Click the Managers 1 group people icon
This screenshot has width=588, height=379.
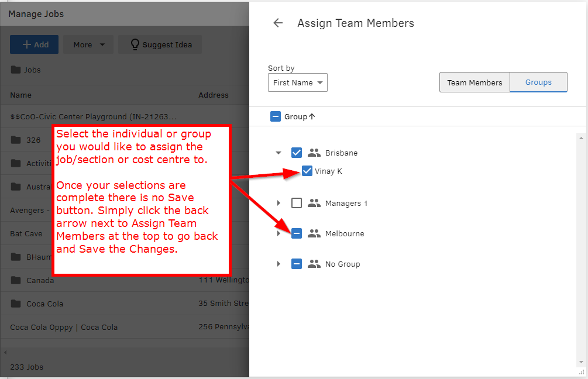[314, 203]
